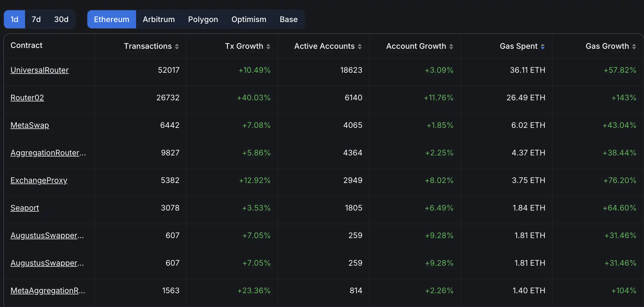
Task: Click the Contract column header
Action: coord(26,45)
